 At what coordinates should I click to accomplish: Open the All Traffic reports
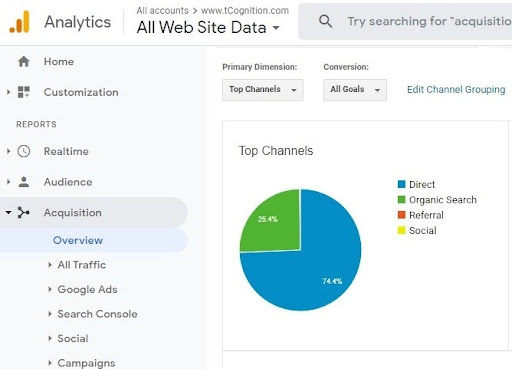point(82,265)
